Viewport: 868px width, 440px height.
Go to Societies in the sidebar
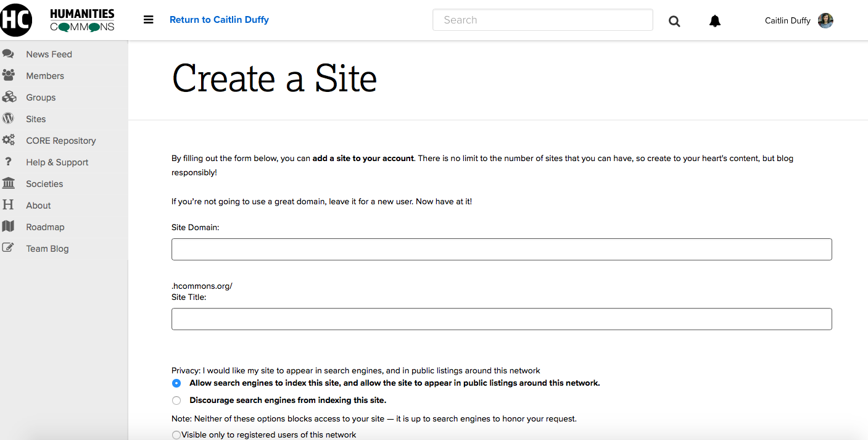pyautogui.click(x=44, y=184)
